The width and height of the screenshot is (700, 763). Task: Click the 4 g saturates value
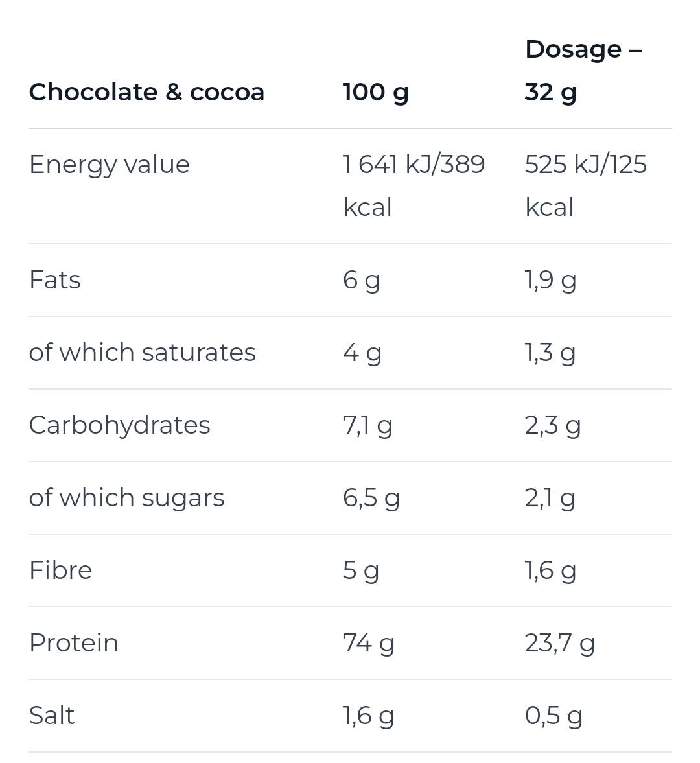tap(362, 353)
